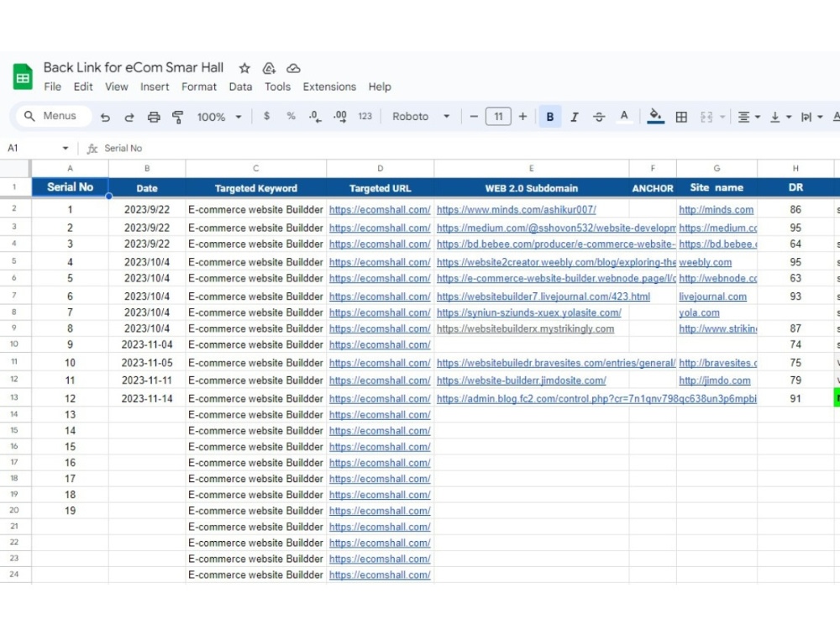Open the minds.com/ashikur007 link
Screen dimensions: 840x630
517,210
